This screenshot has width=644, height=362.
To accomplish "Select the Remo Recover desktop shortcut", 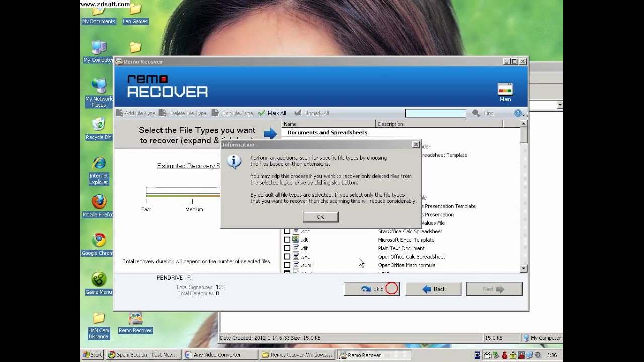I will 135,322.
